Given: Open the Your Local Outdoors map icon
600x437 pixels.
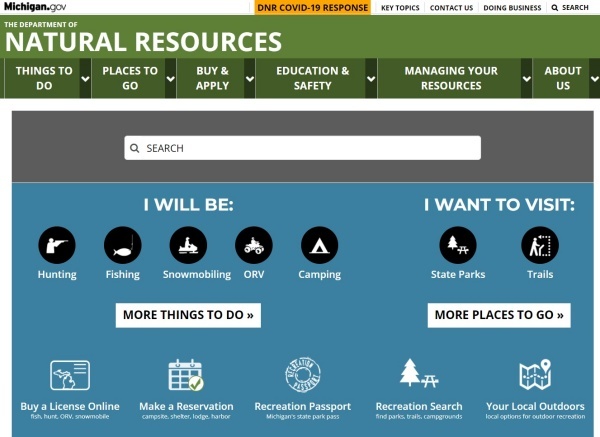Looking at the screenshot, I should 535,376.
